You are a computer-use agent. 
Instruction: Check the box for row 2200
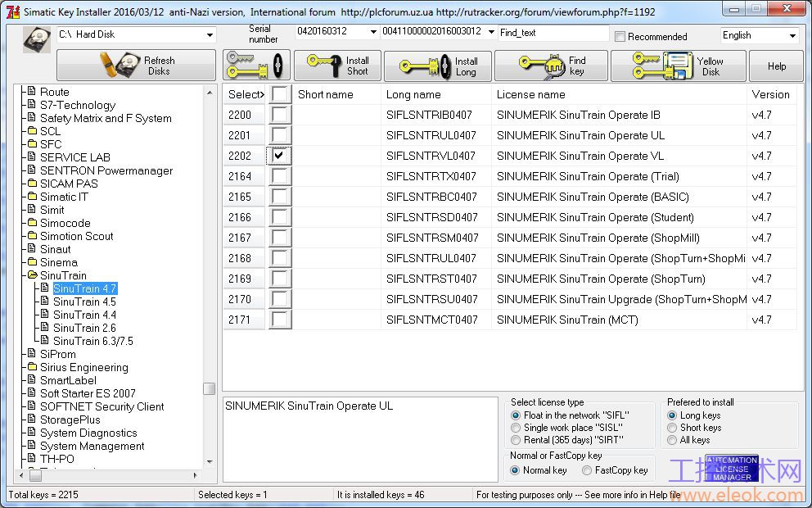[280, 115]
